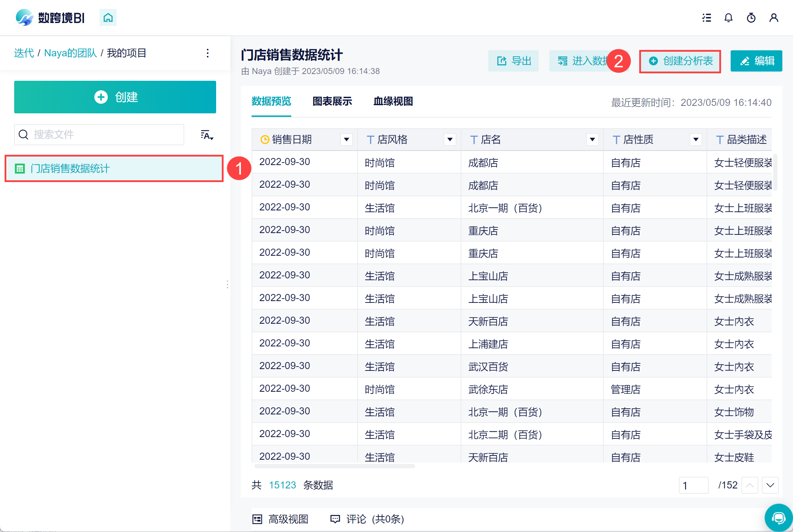Open the customer support chat bubble
This screenshot has width=793, height=532.
point(778,518)
